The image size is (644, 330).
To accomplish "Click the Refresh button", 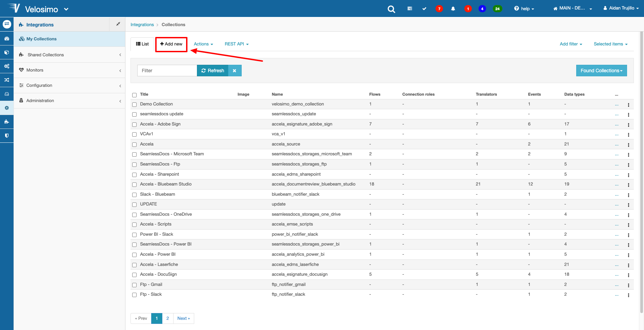I will click(x=213, y=71).
